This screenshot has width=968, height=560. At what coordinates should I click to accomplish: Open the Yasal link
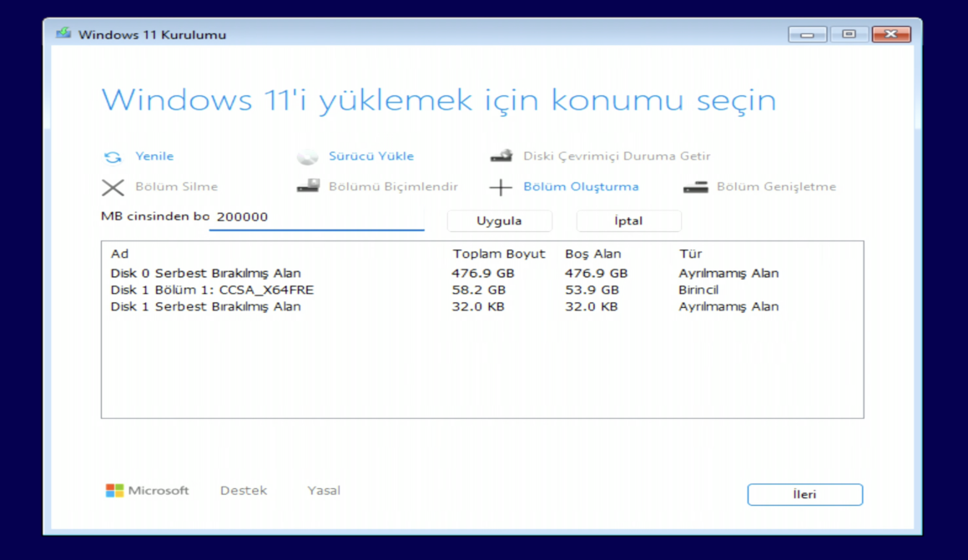[324, 490]
